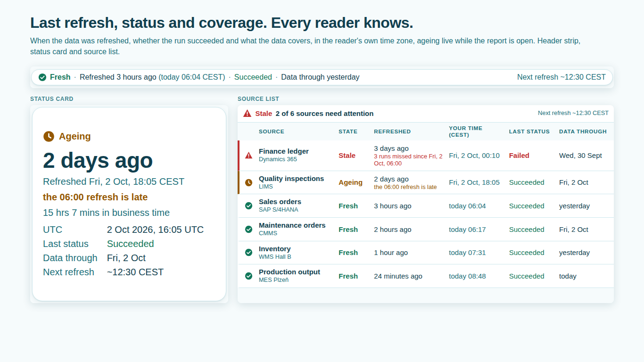Screen dimensions: 644x362
Task: Click the clock icon next to Ageing in status card
Action: coord(49,136)
